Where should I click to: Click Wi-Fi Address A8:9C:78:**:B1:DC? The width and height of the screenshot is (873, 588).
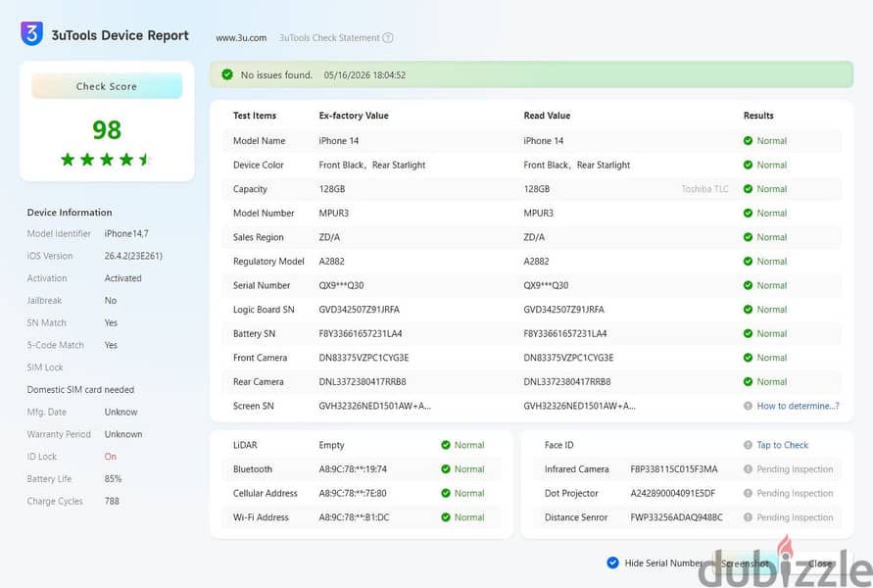tap(354, 517)
